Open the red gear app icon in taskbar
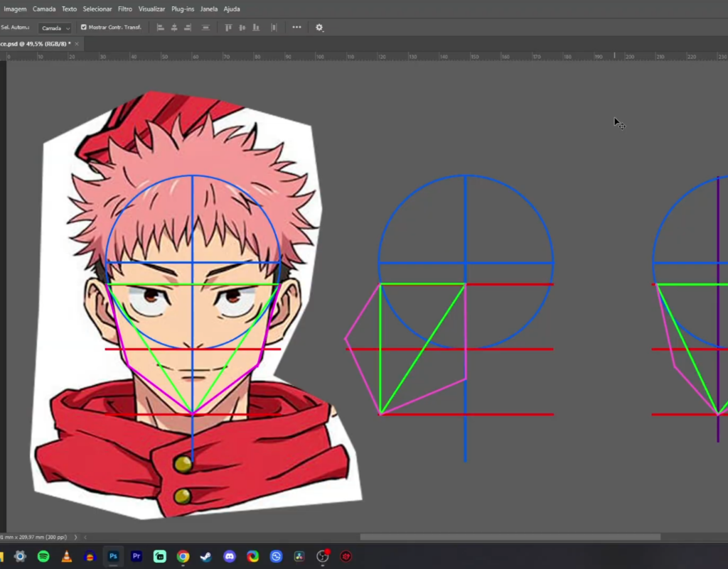728x569 pixels. click(346, 556)
